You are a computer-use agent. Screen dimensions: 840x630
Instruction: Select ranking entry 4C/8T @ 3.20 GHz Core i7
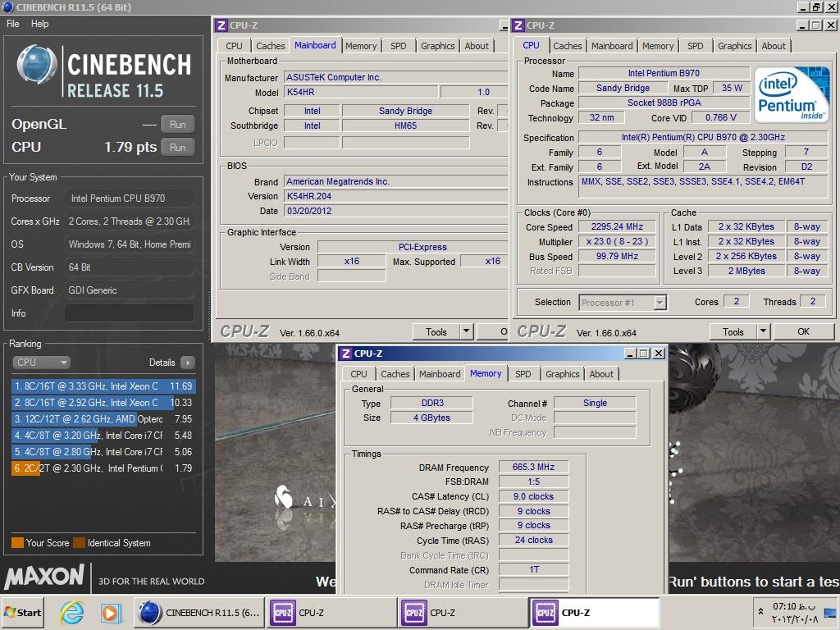coord(103,436)
